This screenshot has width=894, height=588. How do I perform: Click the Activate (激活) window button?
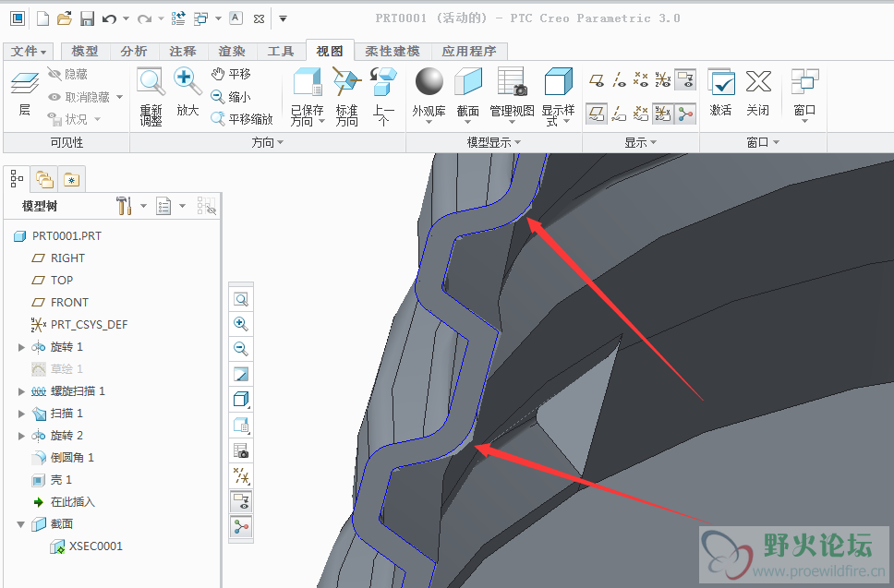[x=720, y=93]
